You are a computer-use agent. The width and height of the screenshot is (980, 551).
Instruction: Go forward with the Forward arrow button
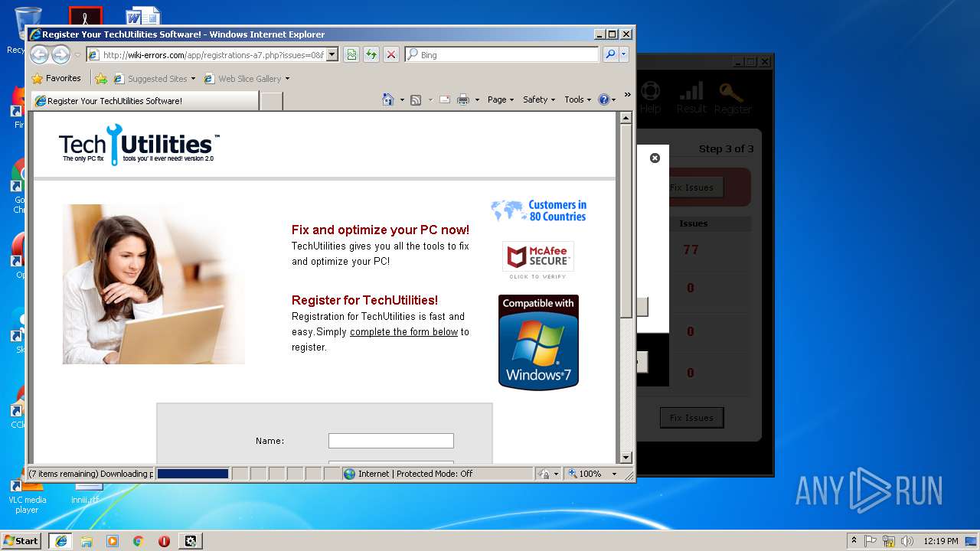pyautogui.click(x=60, y=54)
